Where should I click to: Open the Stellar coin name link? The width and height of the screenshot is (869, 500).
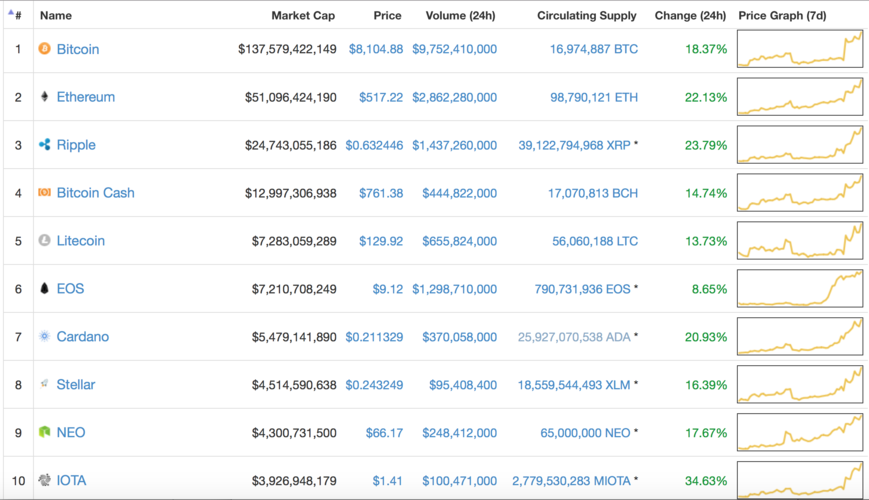[76, 385]
